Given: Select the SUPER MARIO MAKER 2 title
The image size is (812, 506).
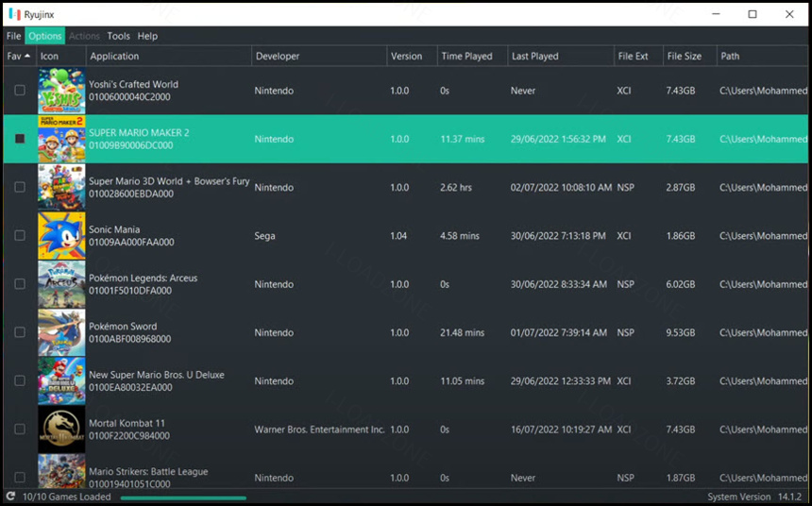Looking at the screenshot, I should click(139, 132).
